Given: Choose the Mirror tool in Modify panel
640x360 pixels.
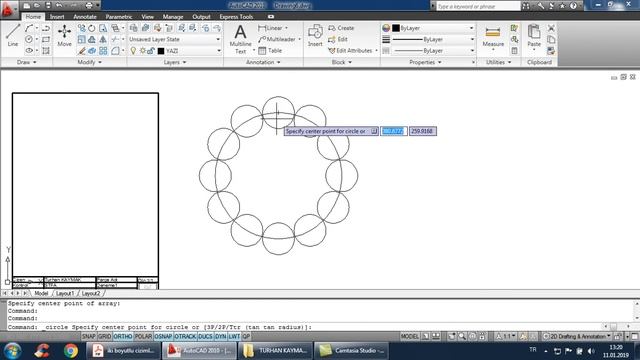Looking at the screenshot, I should (x=103, y=40).
